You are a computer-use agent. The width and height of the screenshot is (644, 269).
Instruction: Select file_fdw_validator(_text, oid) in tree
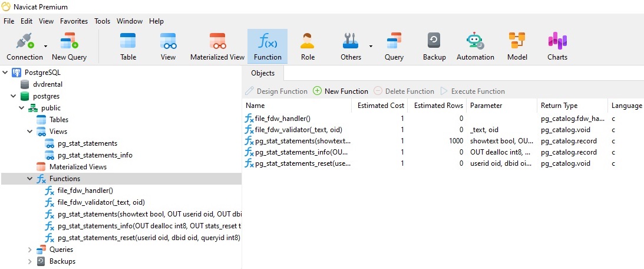coord(101,202)
